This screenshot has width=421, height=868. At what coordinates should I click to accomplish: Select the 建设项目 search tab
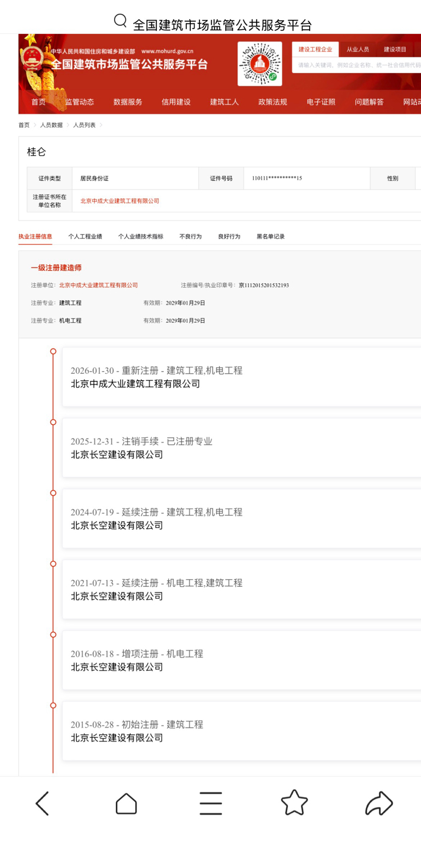coord(395,49)
